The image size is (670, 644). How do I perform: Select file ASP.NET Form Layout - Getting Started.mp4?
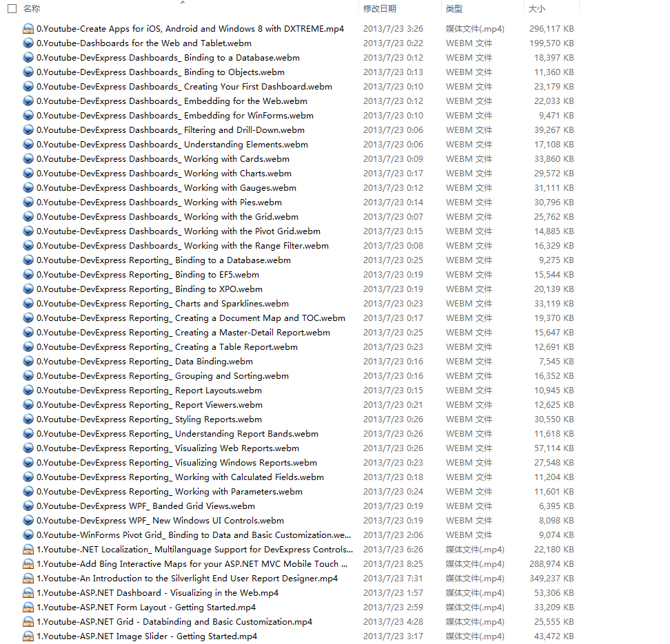[x=146, y=607]
